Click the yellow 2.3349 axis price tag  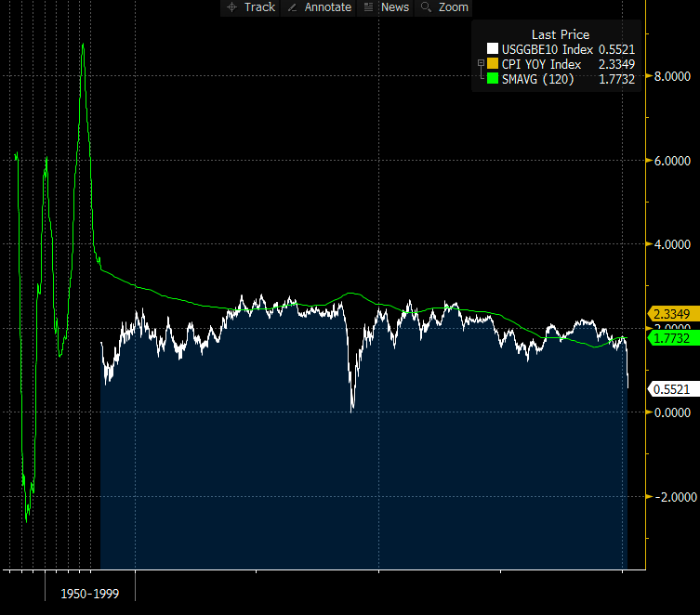click(x=670, y=314)
